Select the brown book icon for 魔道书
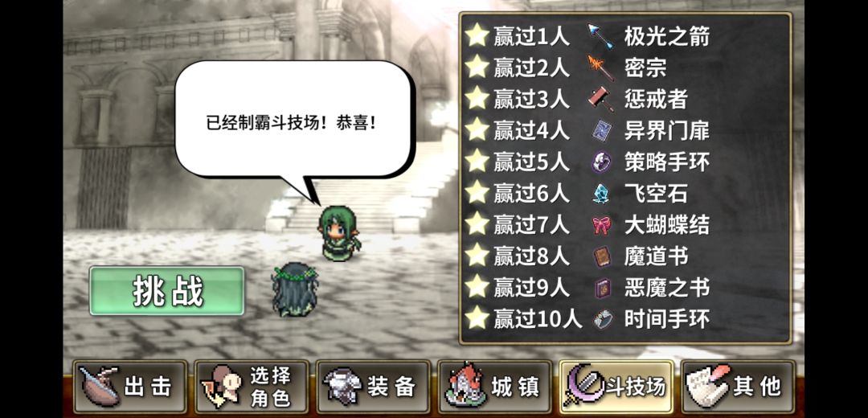This screenshot has width=868, height=418. [x=602, y=257]
